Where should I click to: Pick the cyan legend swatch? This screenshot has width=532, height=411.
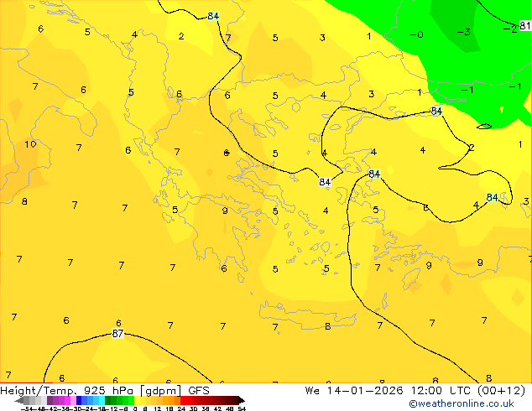point(102,400)
